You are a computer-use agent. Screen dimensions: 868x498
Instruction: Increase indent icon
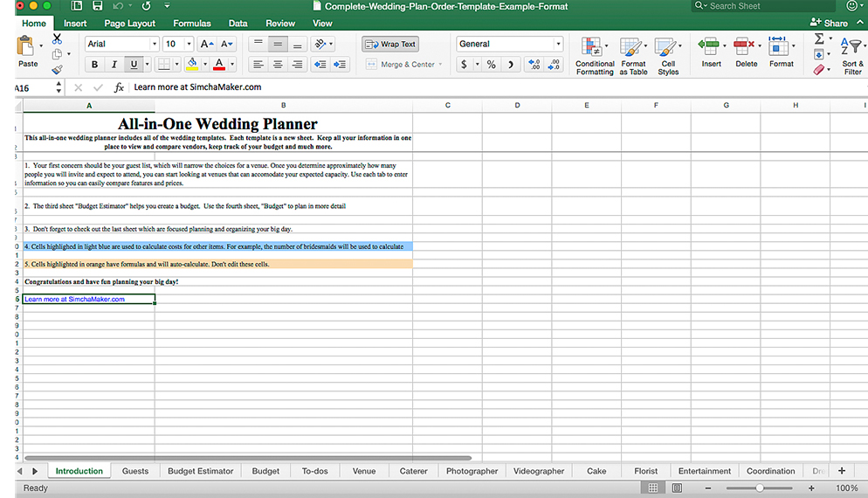[x=340, y=65]
